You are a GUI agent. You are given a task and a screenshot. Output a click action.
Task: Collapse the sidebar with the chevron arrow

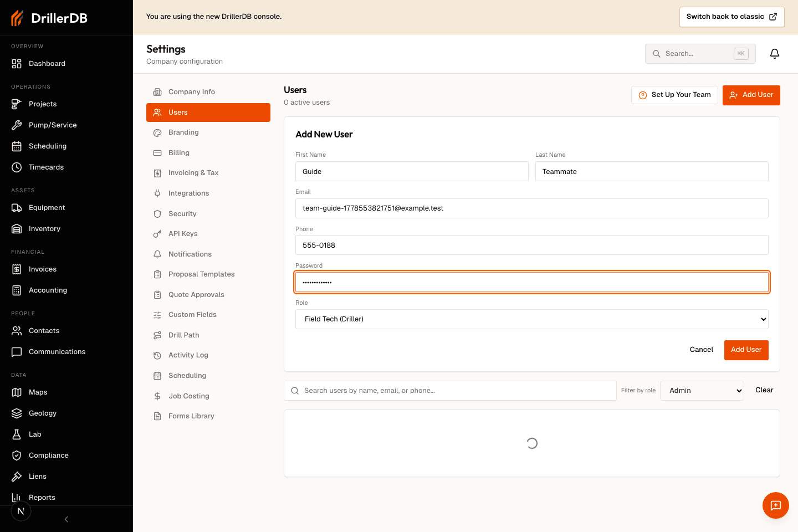tap(66, 519)
